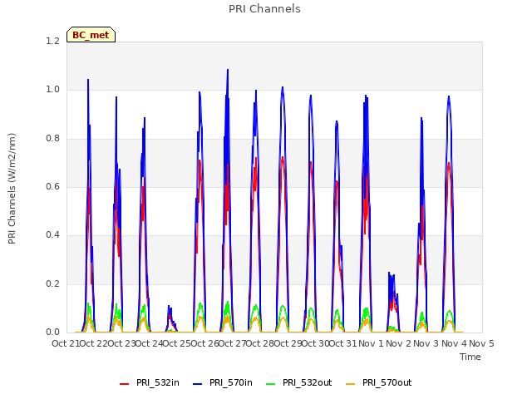
Task: Click the y-axis label PRI Channels (W/m2/nm)
Action: coord(12,189)
